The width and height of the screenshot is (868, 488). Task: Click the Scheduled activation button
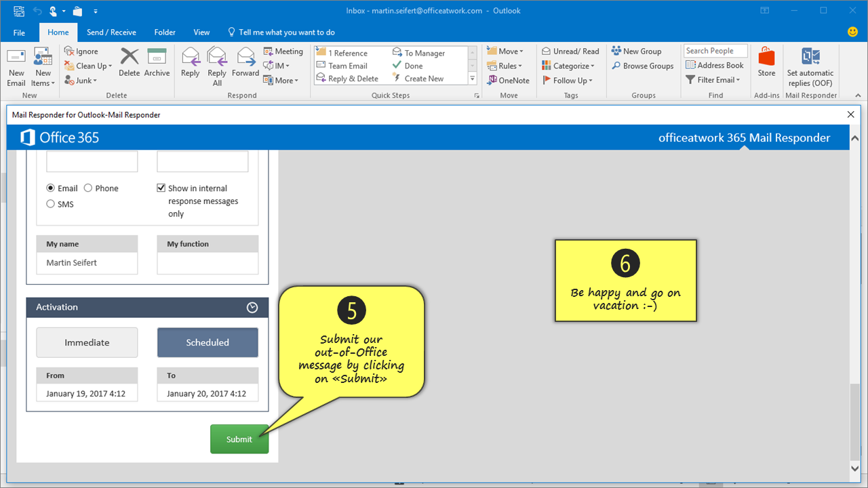point(208,342)
